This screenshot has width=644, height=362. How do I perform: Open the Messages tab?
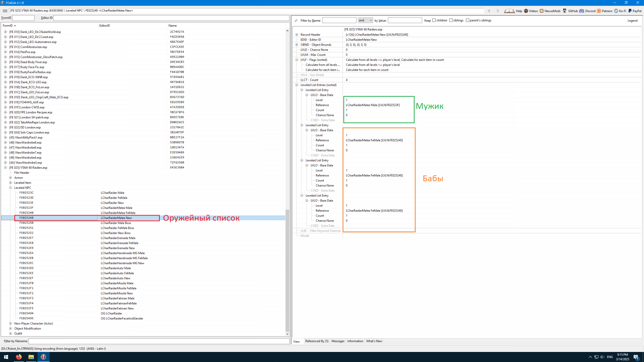[338, 341]
